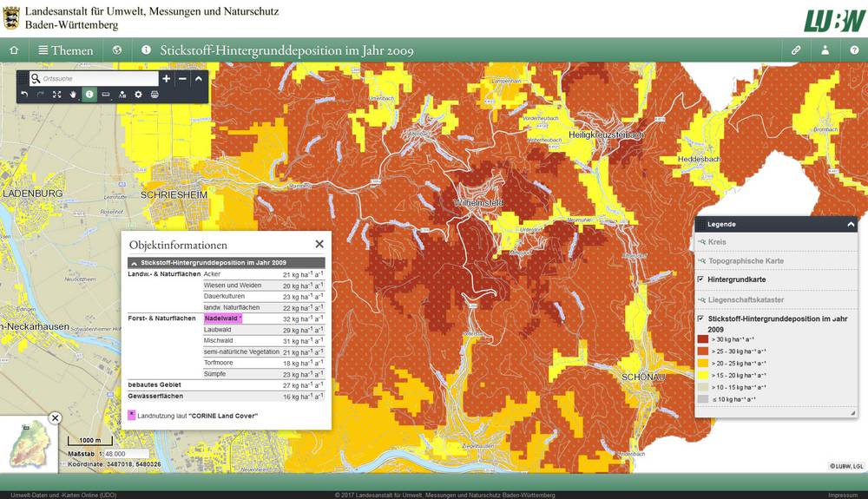Image resolution: width=868 pixels, height=499 pixels.
Task: Open the help question mark icon
Action: [x=854, y=50]
